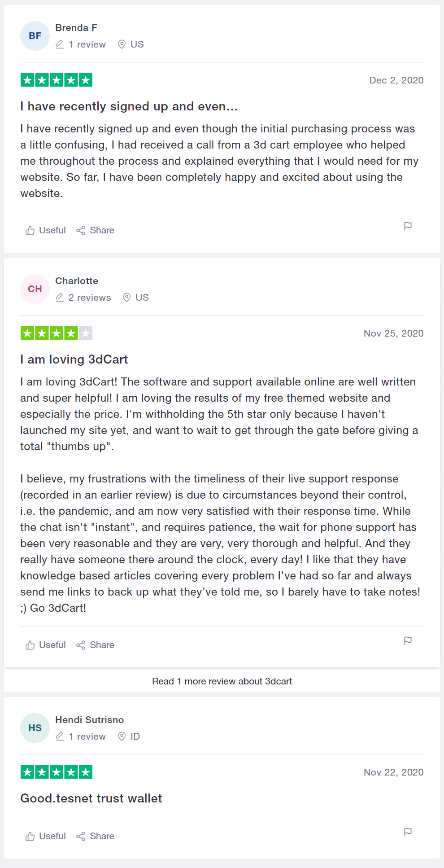The height and width of the screenshot is (868, 444).
Task: Open Brenda F's profile name link
Action: click(x=76, y=28)
